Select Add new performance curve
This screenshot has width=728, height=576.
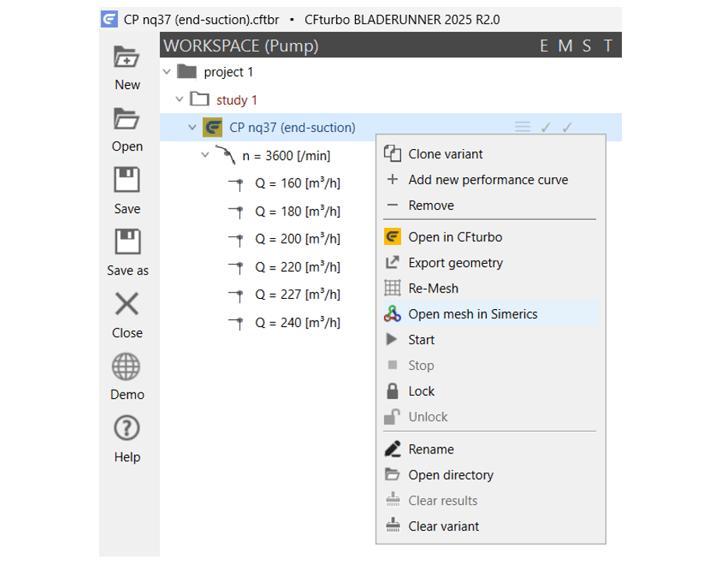(x=490, y=180)
